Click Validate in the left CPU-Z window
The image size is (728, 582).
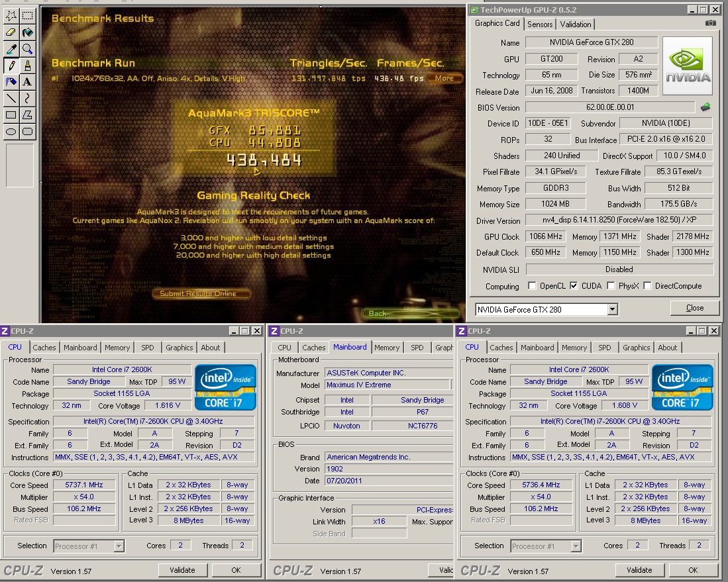click(182, 570)
